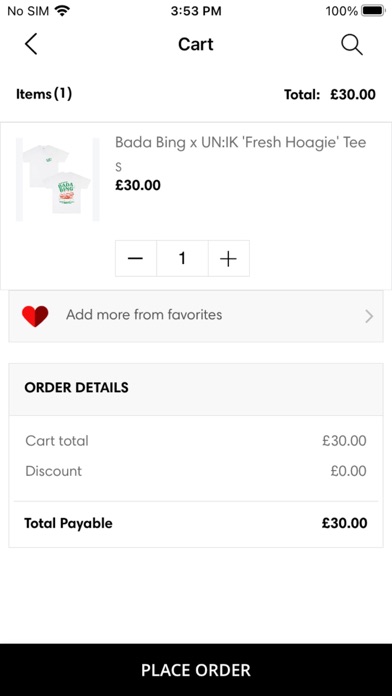Screen dimensions: 392x696
Task: Tap the Cart page title
Action: (196, 44)
